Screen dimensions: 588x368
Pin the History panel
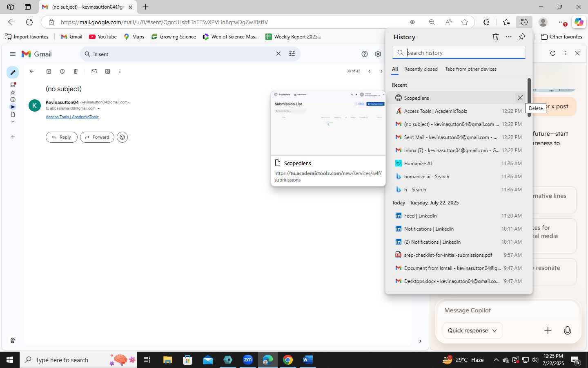(x=522, y=37)
